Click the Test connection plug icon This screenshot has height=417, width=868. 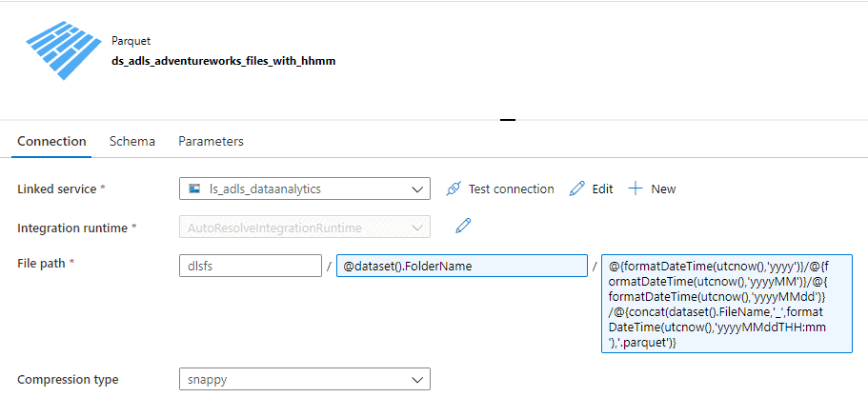[454, 189]
